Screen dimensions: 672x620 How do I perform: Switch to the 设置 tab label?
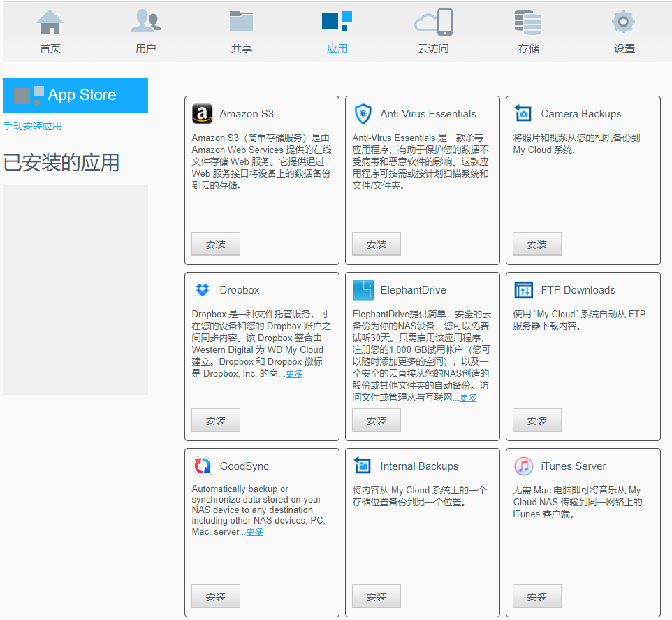click(x=624, y=48)
